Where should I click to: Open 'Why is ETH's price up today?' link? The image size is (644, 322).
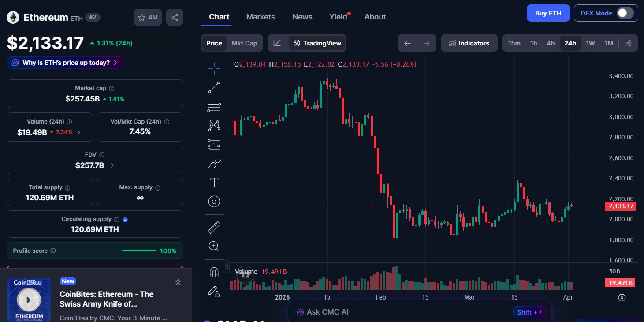64,63
